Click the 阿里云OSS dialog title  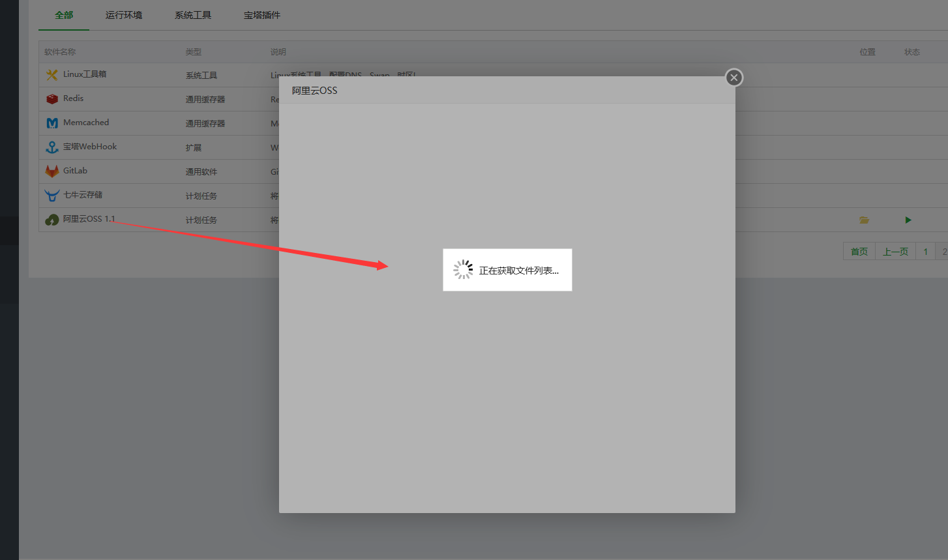(x=315, y=91)
